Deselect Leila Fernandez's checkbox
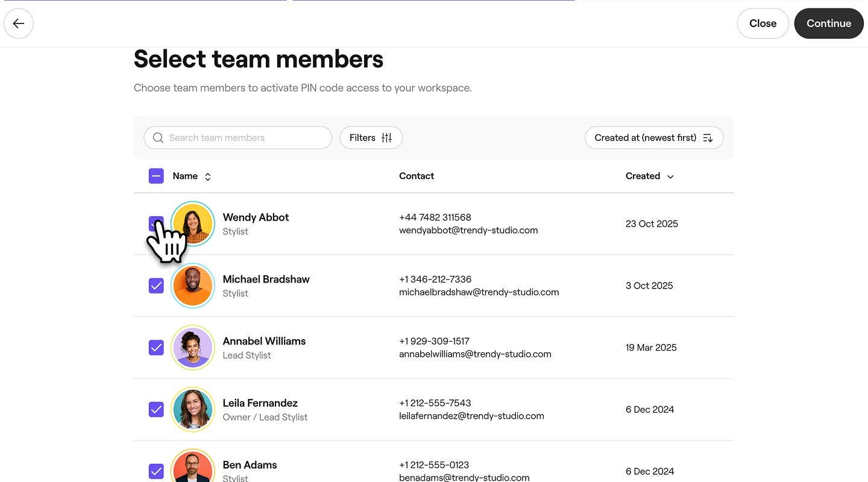 click(156, 410)
